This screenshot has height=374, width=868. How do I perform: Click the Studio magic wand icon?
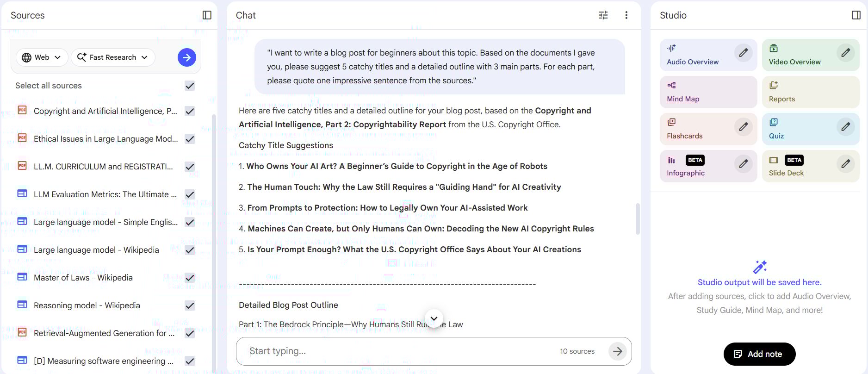click(760, 267)
